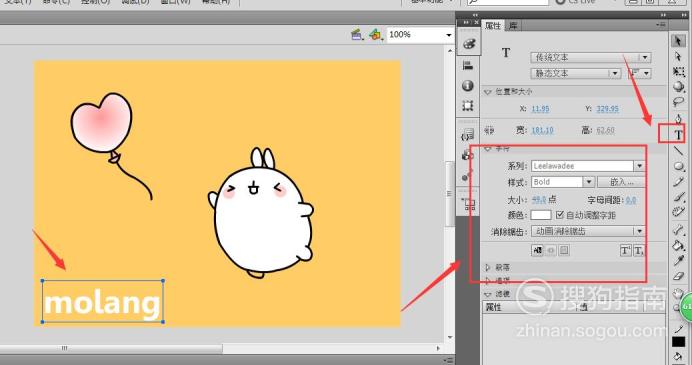This screenshot has height=365, width=692.
Task: Click the Edit Symbols icon
Action: click(376, 34)
